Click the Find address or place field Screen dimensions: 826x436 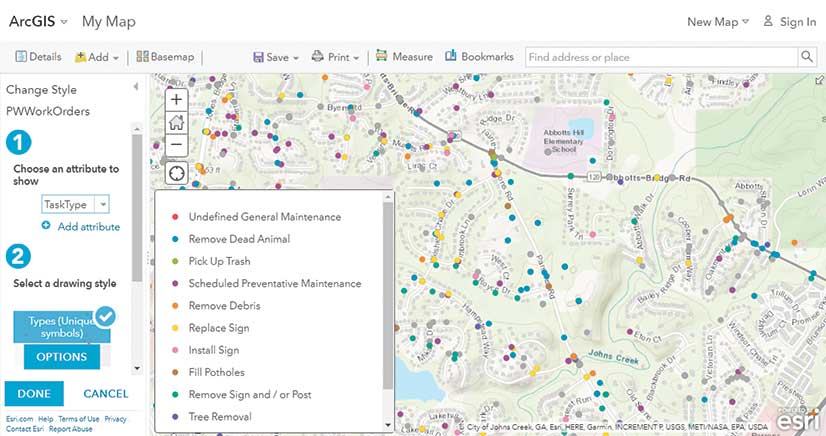pos(662,57)
